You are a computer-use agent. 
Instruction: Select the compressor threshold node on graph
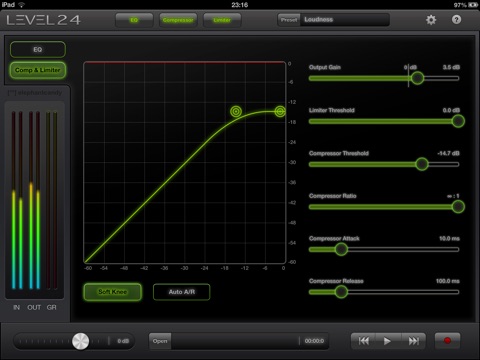coord(236,111)
